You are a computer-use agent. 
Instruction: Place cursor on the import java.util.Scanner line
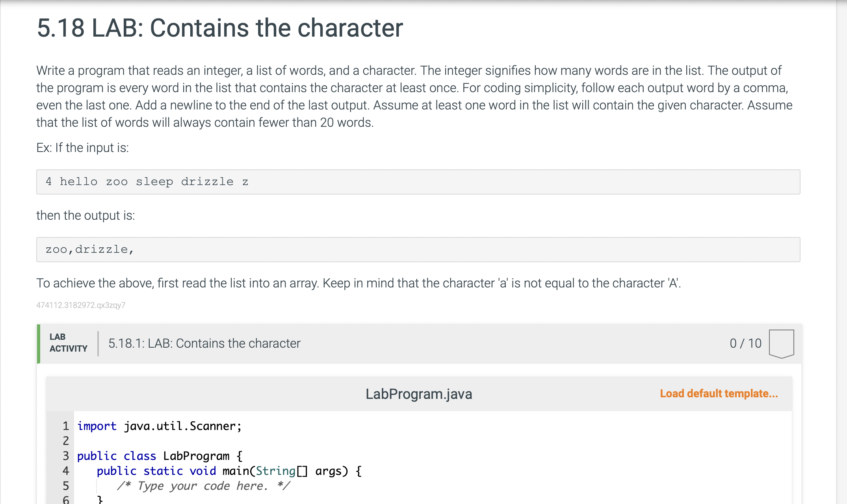coord(159,426)
